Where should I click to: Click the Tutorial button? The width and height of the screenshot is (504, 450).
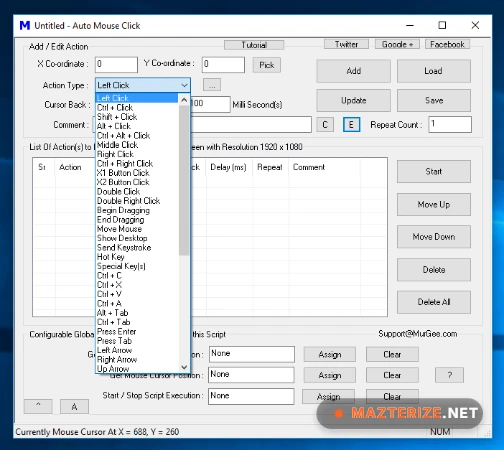click(x=254, y=45)
